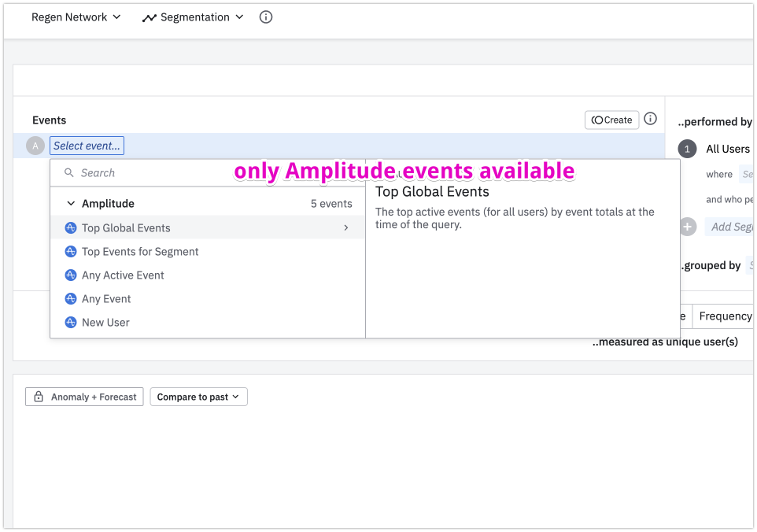Click the plus icon to add segment
This screenshot has height=532, width=757.
(687, 227)
